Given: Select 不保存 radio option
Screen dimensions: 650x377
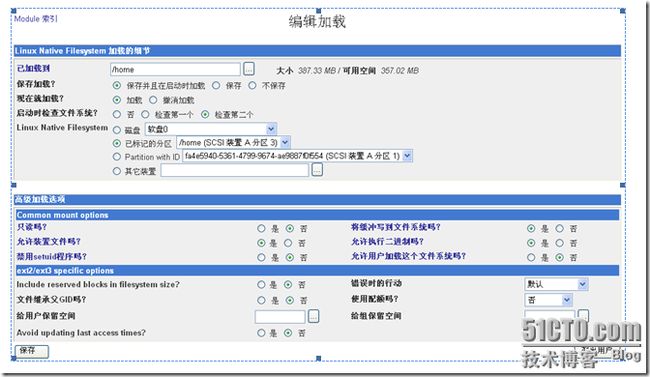Looking at the screenshot, I should 252,85.
